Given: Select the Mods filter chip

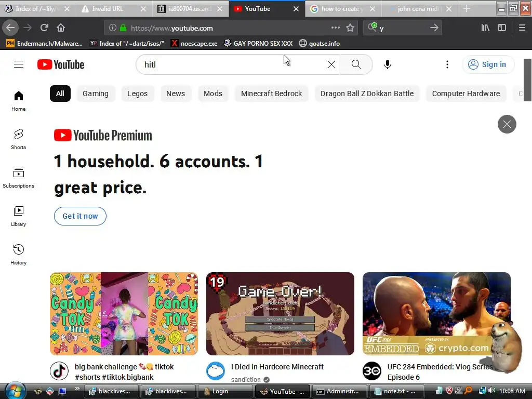Looking at the screenshot, I should 213,94.
